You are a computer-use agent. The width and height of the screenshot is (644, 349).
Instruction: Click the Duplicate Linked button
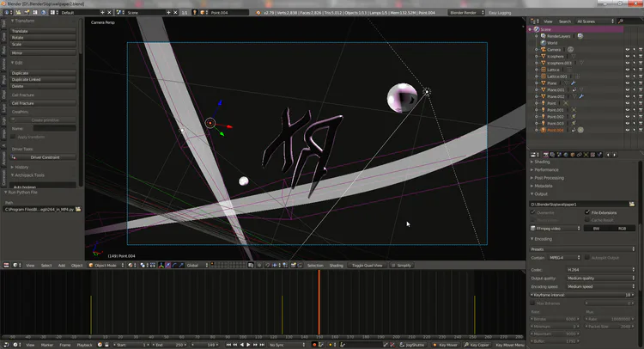[43, 79]
